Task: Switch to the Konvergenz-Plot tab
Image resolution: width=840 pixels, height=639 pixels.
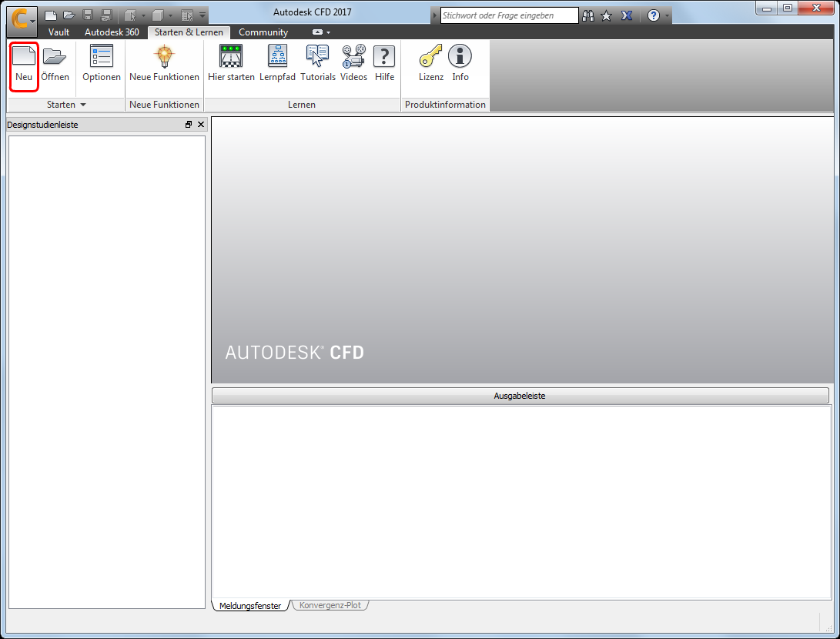Action: 330,605
